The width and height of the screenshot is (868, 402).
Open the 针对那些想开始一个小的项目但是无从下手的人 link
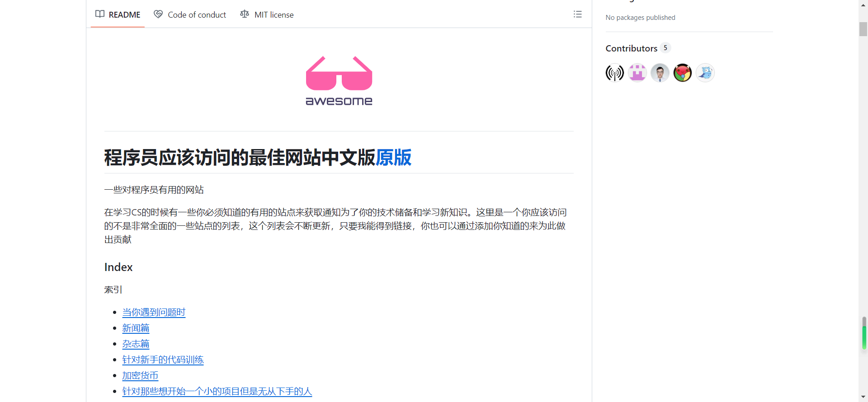[x=217, y=391]
